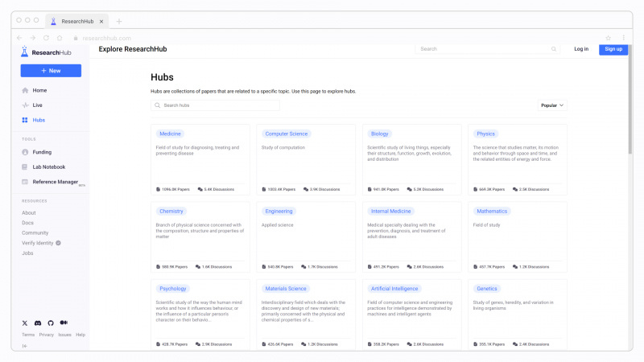Open the Issues footer link

64,335
